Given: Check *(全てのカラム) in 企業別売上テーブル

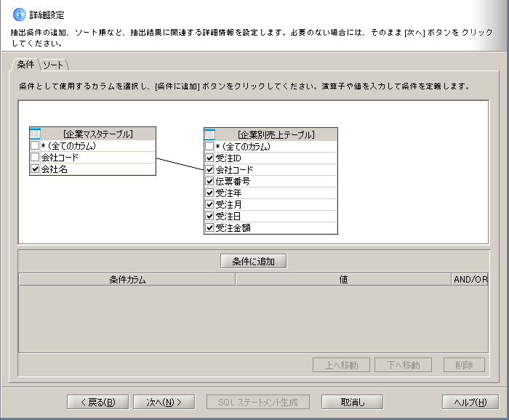Looking at the screenshot, I should 209,146.
